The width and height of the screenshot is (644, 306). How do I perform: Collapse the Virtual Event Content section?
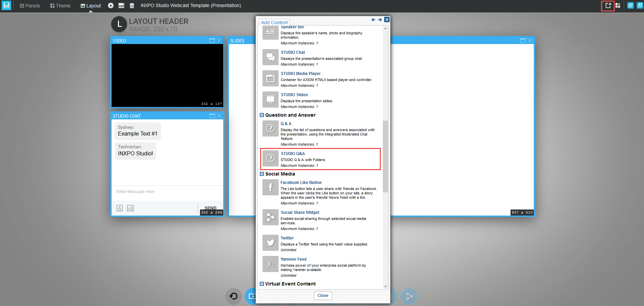pos(262,284)
